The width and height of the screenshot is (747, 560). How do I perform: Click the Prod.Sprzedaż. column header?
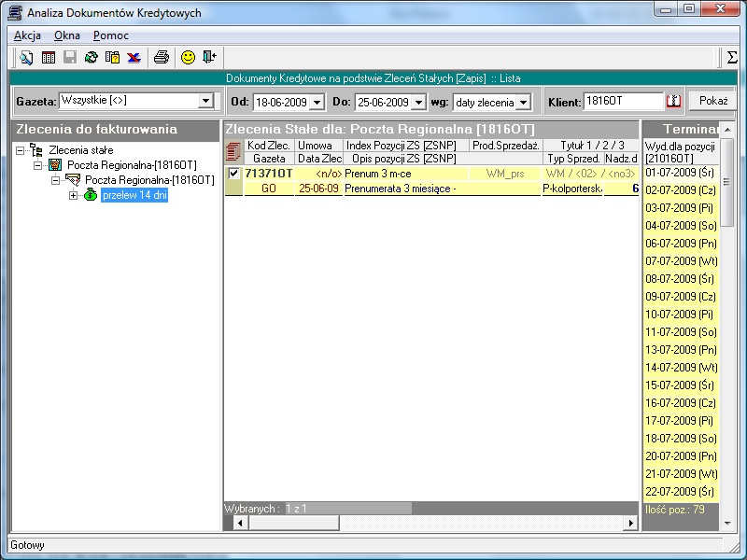click(x=506, y=146)
